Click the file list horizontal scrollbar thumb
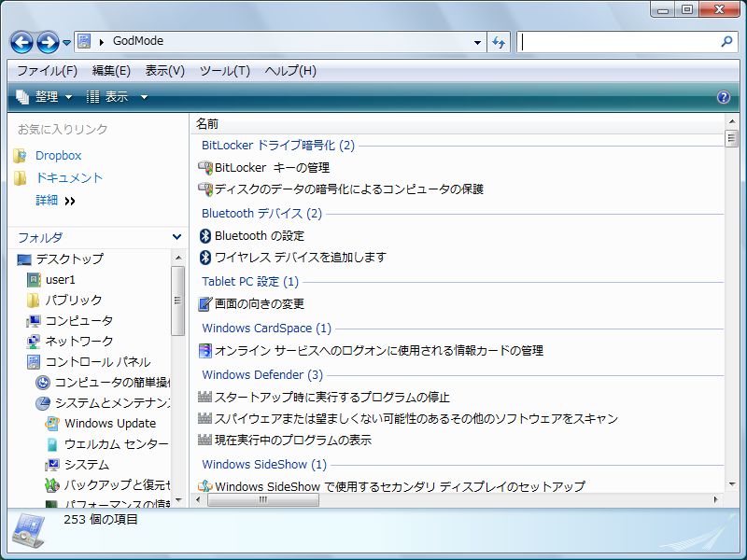Image resolution: width=747 pixels, height=560 pixels. point(263,500)
